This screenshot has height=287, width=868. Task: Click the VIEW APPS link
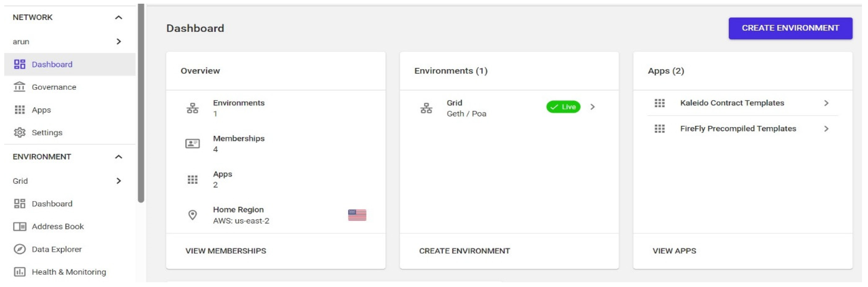(x=674, y=251)
